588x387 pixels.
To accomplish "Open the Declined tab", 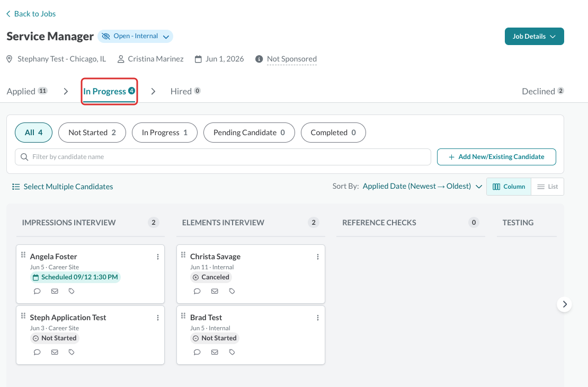I will pos(542,91).
